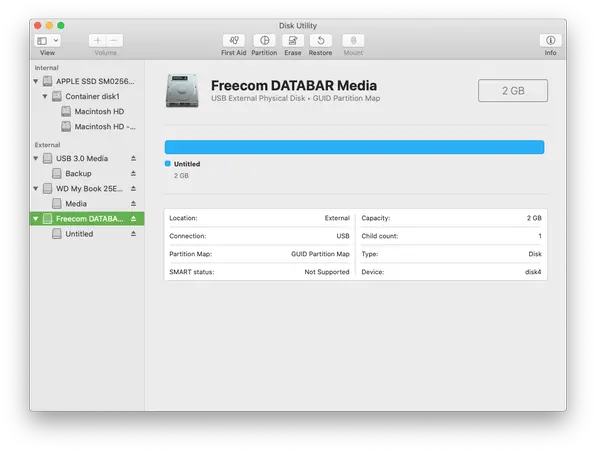
Task: Eject USB 3.0 Media disk
Action: (133, 158)
